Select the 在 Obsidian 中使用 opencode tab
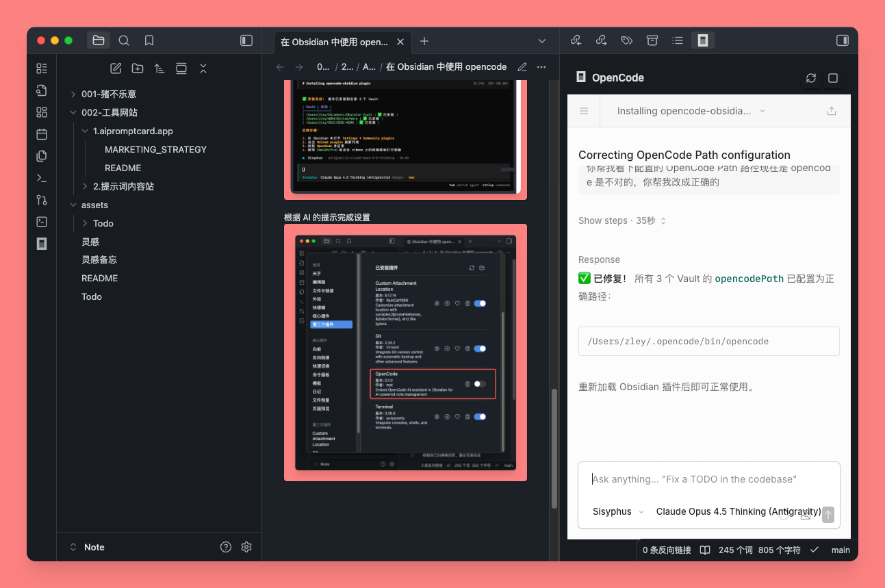885x588 pixels. tap(334, 42)
